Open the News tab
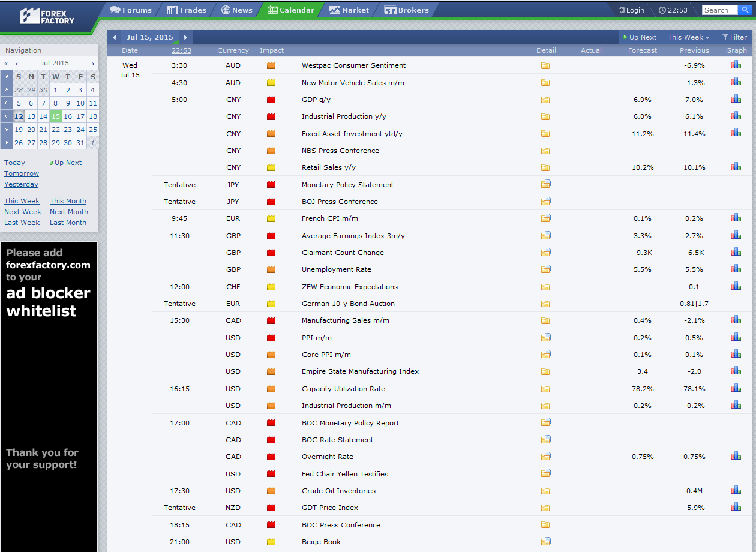This screenshot has height=552, width=756. coord(237,10)
